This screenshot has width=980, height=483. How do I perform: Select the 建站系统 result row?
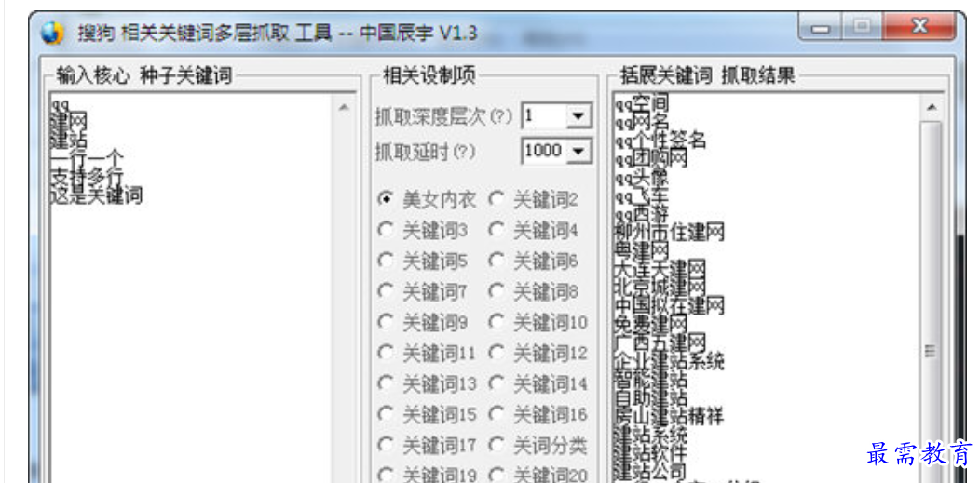650,435
